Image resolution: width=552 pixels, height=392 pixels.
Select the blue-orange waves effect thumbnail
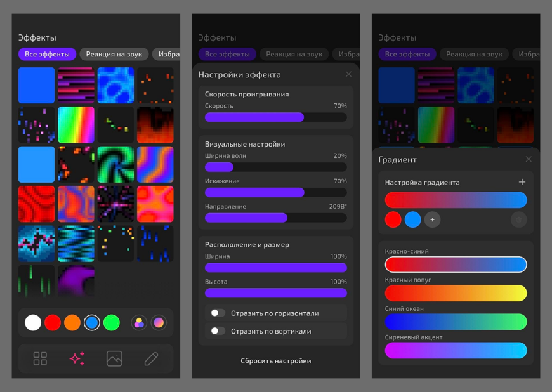(x=155, y=164)
